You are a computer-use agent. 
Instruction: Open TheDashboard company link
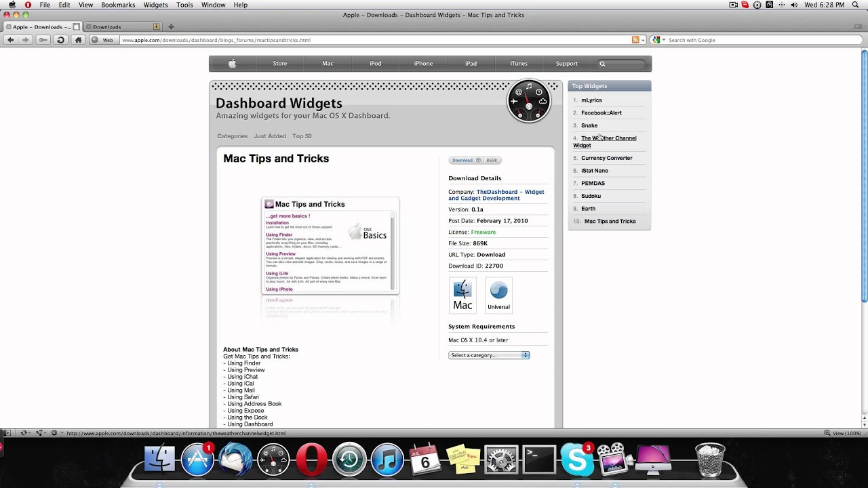[x=496, y=195]
